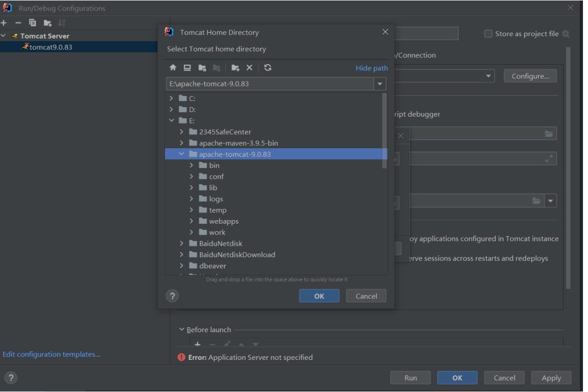Add Before launch task with plus icon
The width and height of the screenshot is (588, 392).
coord(198,344)
